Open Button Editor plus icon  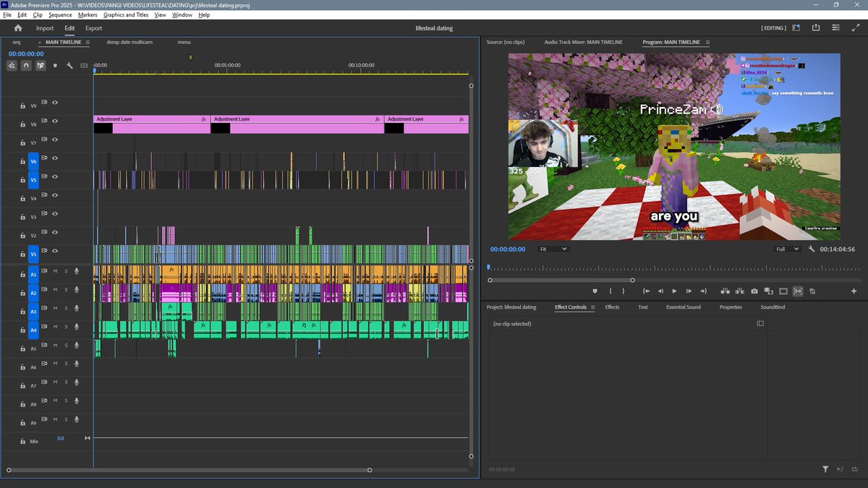854,291
